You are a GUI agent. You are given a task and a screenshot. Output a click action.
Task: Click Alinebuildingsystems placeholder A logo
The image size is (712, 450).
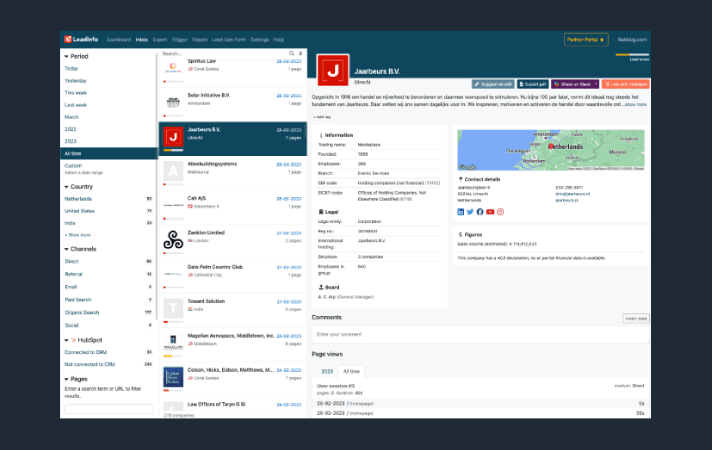pyautogui.click(x=173, y=171)
